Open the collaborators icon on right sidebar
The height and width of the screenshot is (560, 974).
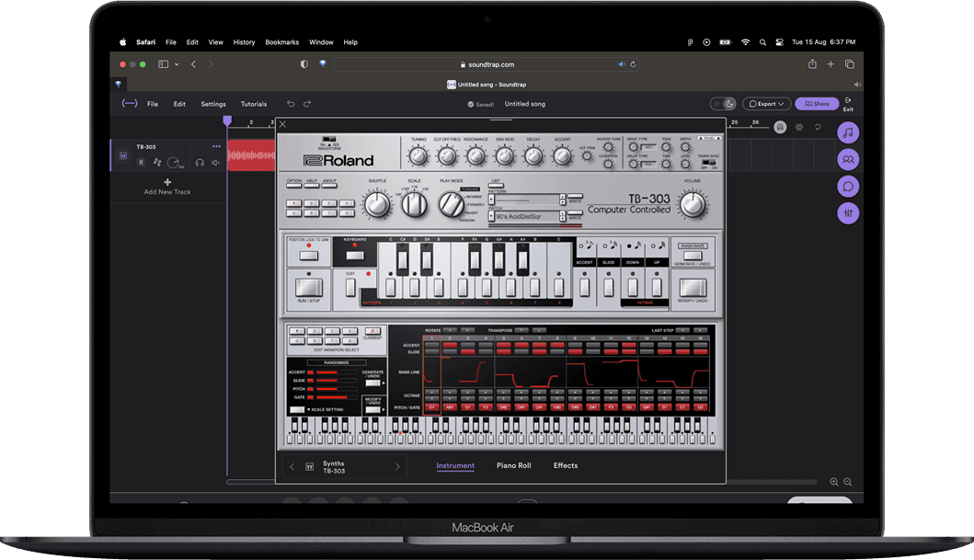coord(848,160)
